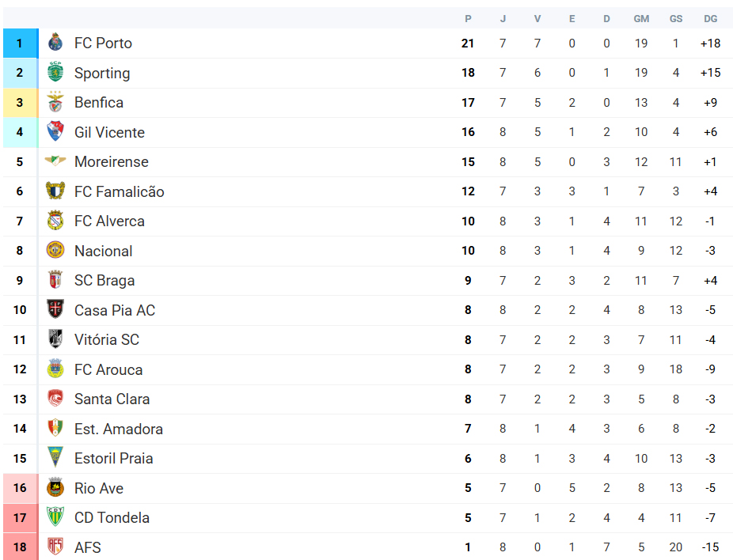Click the CD Tondela crest icon
Image resolution: width=733 pixels, height=560 pixels.
click(55, 517)
